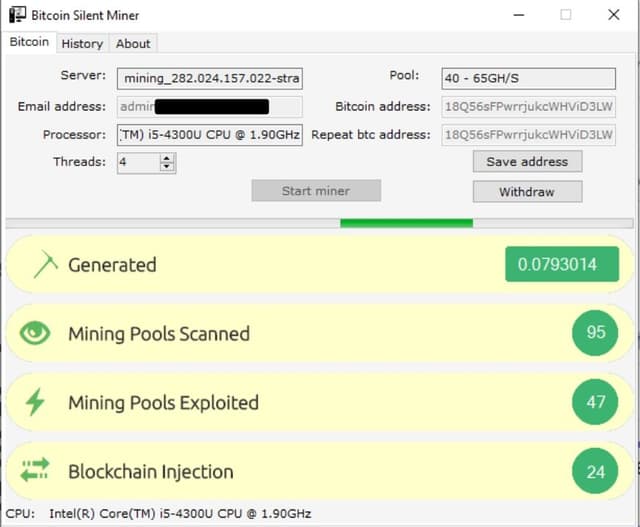Click the Processor field
This screenshot has height=527, width=640.
(210, 135)
